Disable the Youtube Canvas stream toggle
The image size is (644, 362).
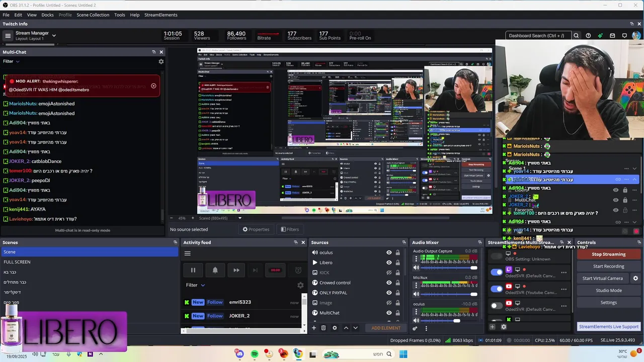pos(497,289)
